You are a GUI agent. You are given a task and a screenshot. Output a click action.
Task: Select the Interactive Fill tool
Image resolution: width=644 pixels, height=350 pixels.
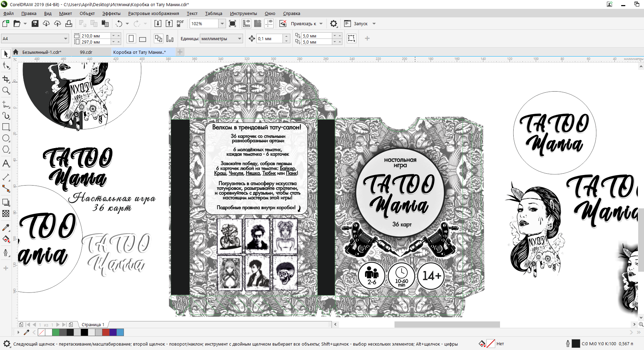tap(6, 239)
